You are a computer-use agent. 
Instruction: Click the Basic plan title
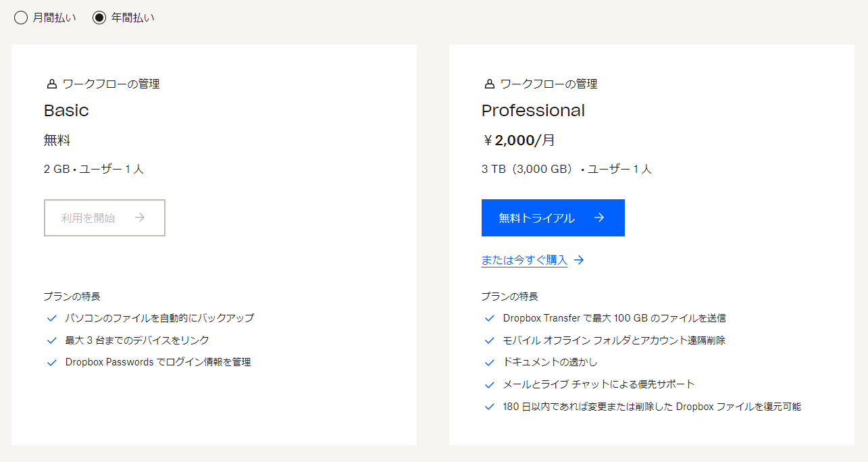66,111
